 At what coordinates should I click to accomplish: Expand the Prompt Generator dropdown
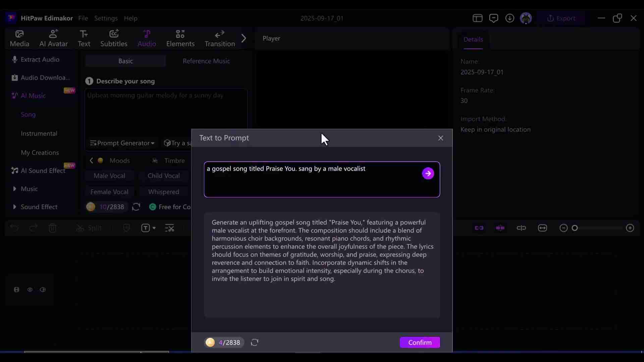tap(122, 143)
